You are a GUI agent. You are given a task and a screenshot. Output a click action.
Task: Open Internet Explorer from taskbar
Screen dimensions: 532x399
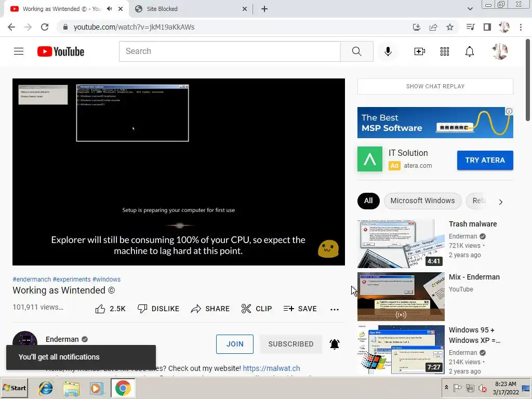click(x=46, y=388)
